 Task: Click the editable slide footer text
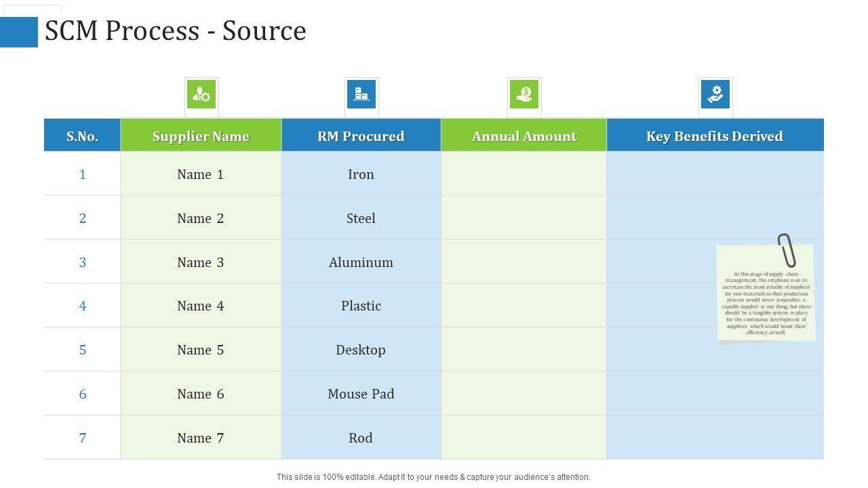433,477
